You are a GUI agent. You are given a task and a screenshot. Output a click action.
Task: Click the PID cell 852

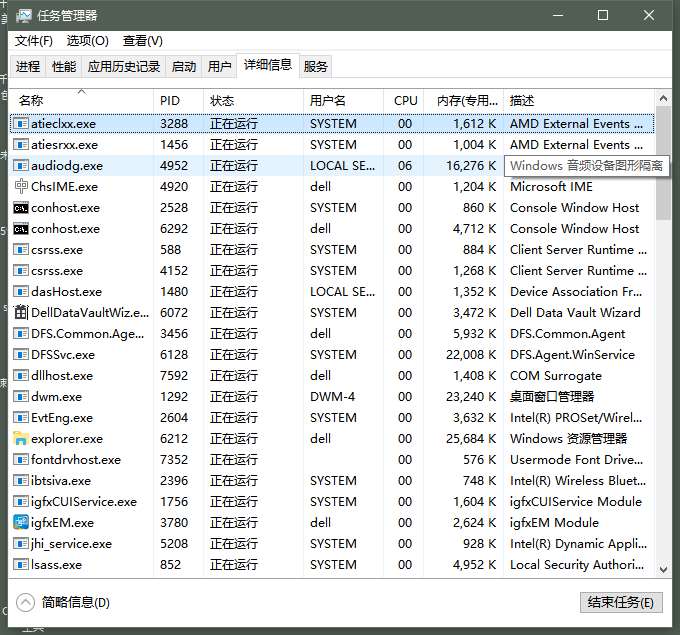pyautogui.click(x=170, y=564)
